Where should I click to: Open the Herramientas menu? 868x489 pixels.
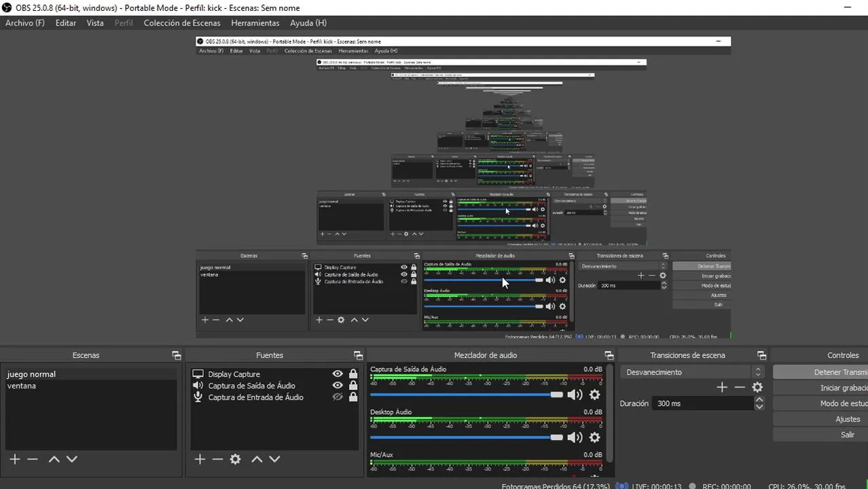pyautogui.click(x=255, y=23)
